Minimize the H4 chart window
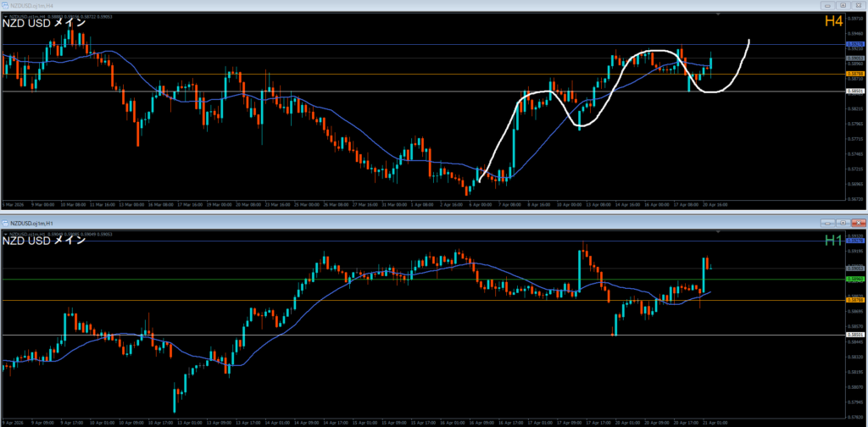Image resolution: width=868 pixels, height=427 pixels. pyautogui.click(x=826, y=4)
